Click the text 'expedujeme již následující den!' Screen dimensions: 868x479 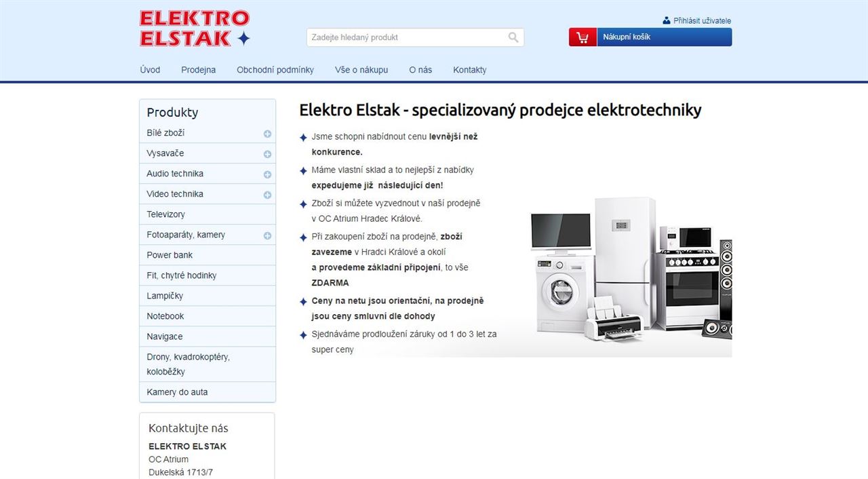(378, 185)
